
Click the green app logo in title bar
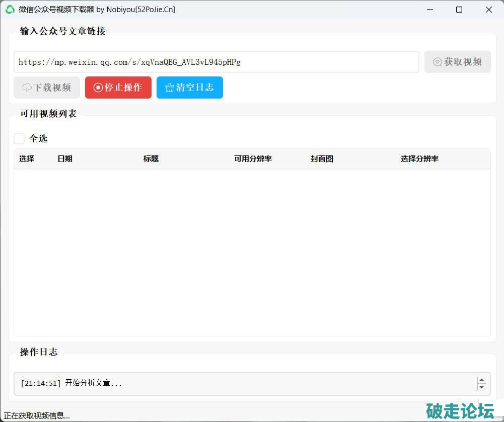[x=10, y=10]
